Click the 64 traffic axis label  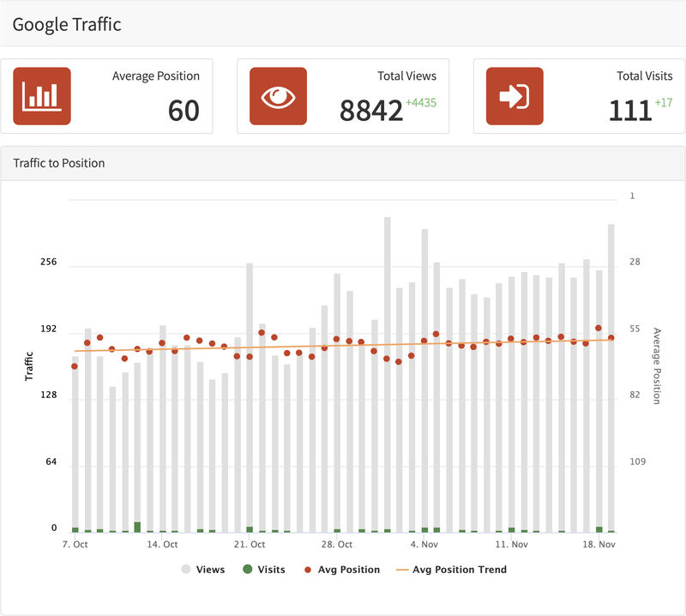point(51,462)
